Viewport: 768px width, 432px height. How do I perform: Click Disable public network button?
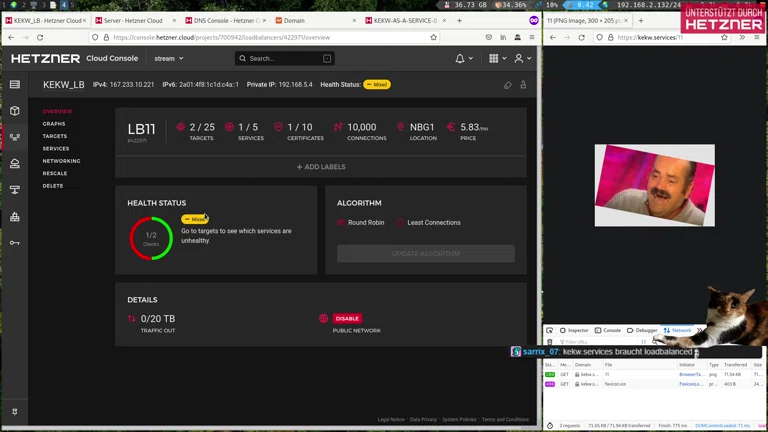(347, 318)
